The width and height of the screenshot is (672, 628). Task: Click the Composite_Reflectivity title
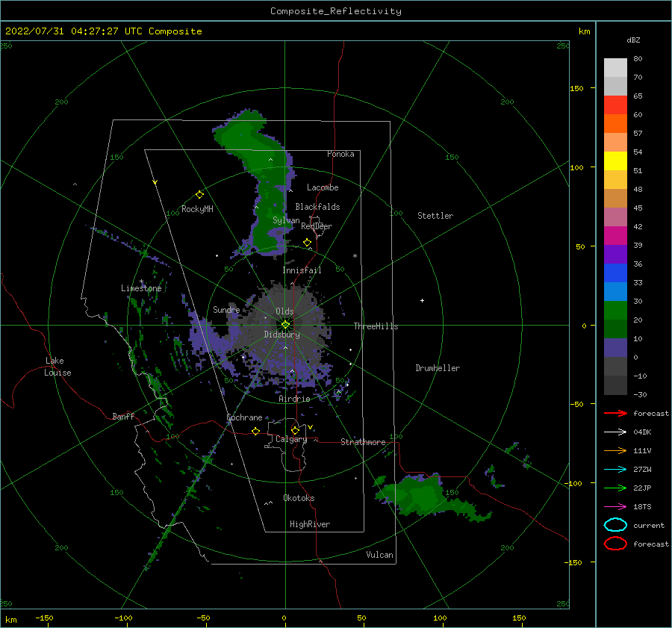click(335, 11)
